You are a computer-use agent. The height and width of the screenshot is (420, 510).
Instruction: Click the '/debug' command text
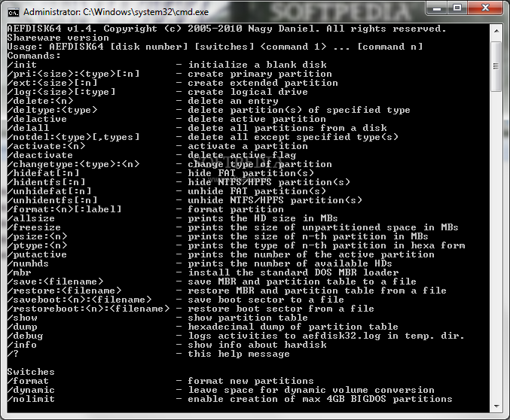pyautogui.click(x=25, y=336)
